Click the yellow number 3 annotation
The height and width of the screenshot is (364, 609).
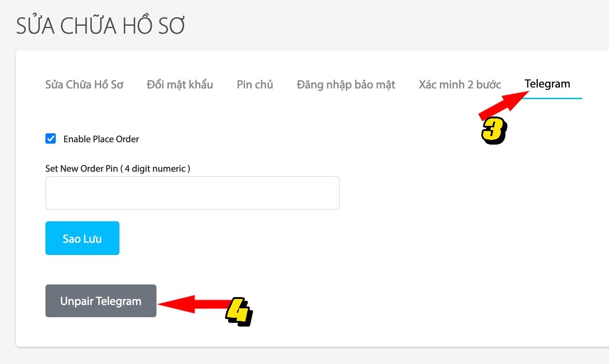point(494,131)
